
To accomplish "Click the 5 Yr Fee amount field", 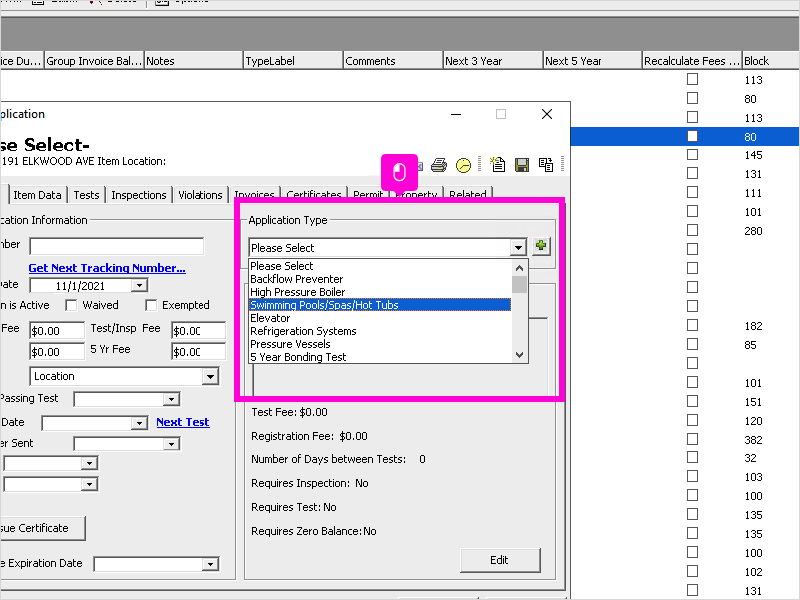I will 198,352.
